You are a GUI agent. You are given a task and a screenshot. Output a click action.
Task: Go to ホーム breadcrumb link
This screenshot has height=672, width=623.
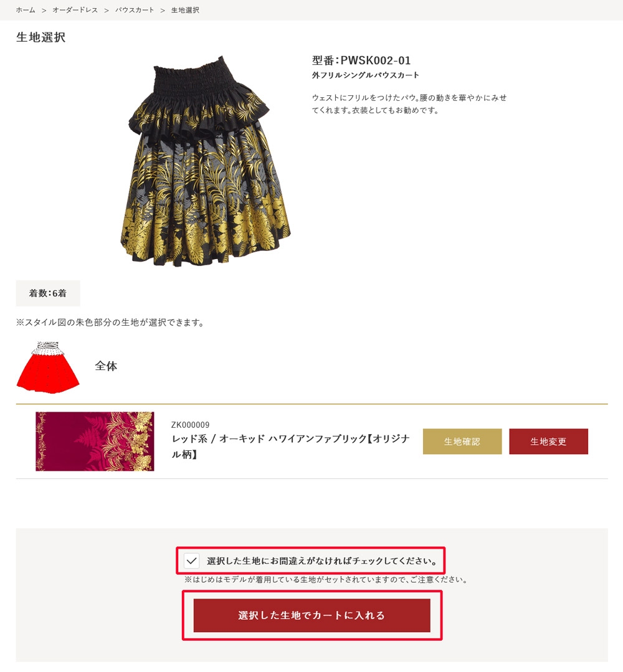pyautogui.click(x=26, y=10)
